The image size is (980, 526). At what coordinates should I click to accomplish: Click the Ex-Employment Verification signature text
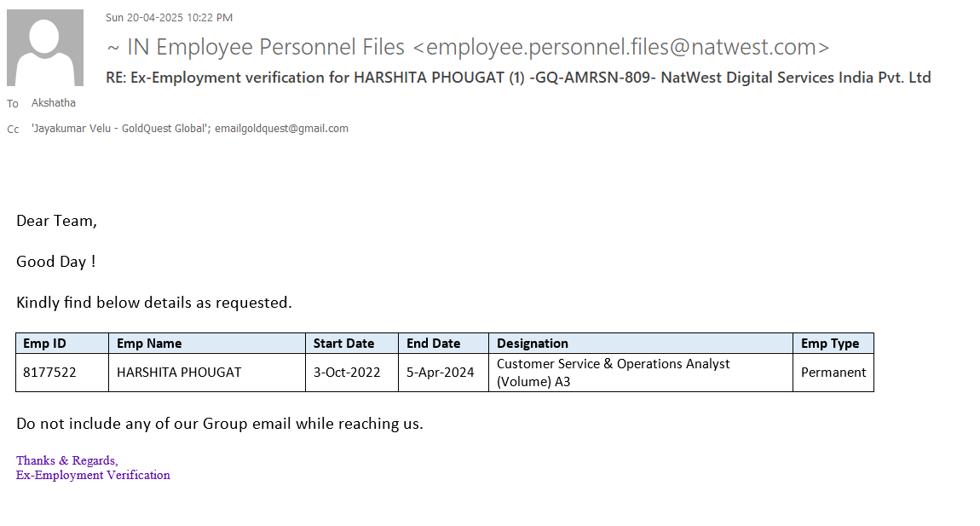[93, 476]
